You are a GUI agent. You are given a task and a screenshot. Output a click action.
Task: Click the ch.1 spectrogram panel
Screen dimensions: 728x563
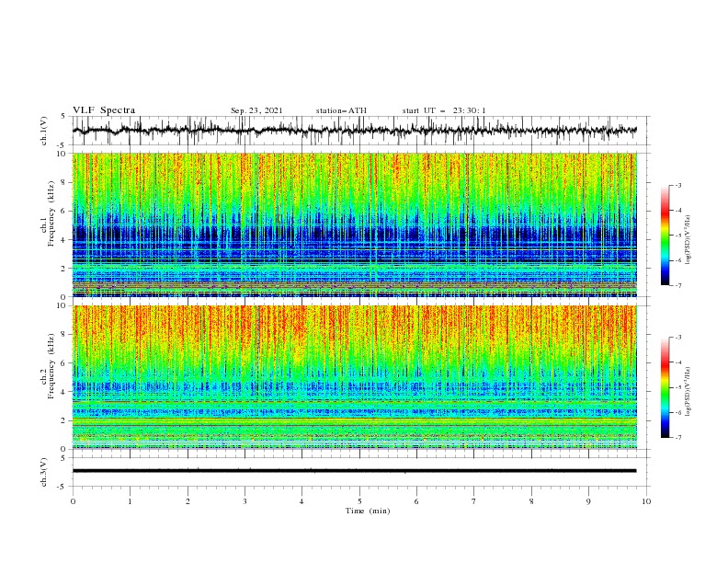coord(355,224)
